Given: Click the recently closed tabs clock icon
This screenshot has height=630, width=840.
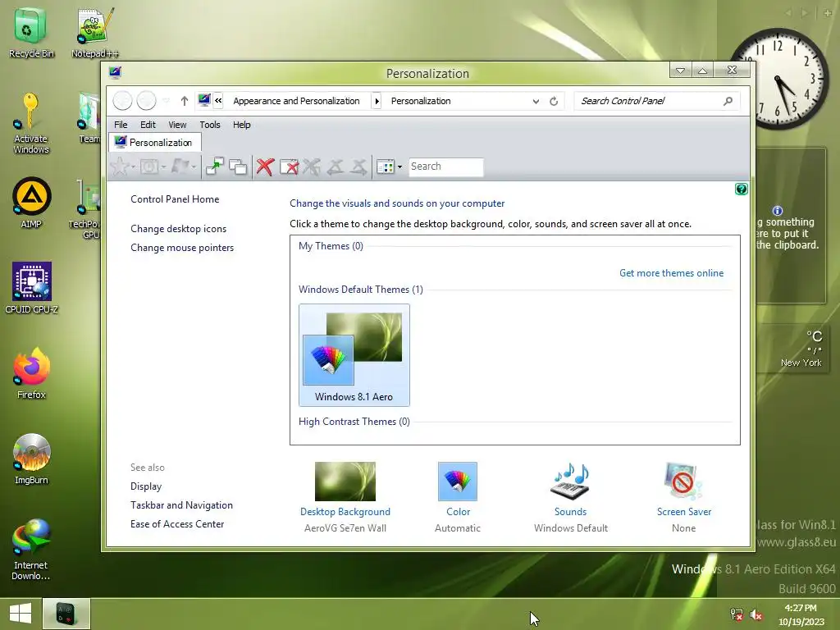Looking at the screenshot, I should (x=149, y=167).
